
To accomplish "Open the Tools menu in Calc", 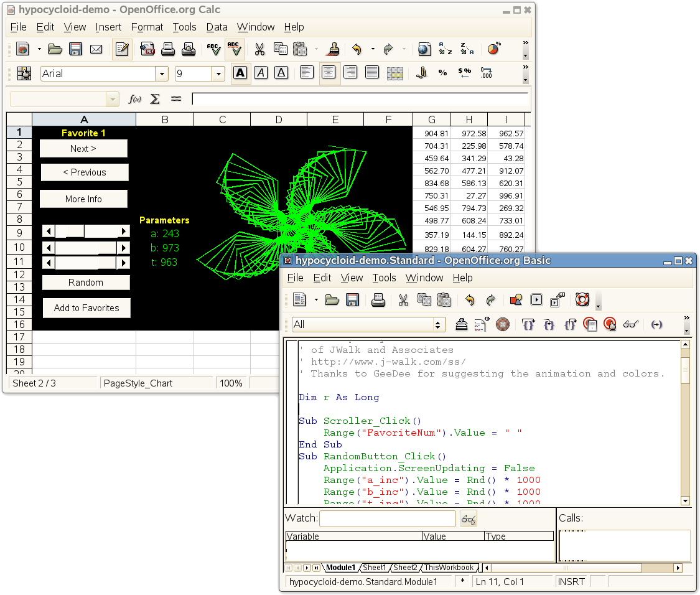I will click(184, 27).
